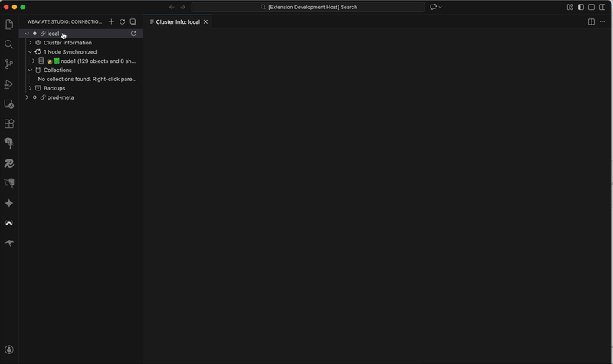
Task: Open Remote Explorer in activity bar
Action: click(x=9, y=104)
